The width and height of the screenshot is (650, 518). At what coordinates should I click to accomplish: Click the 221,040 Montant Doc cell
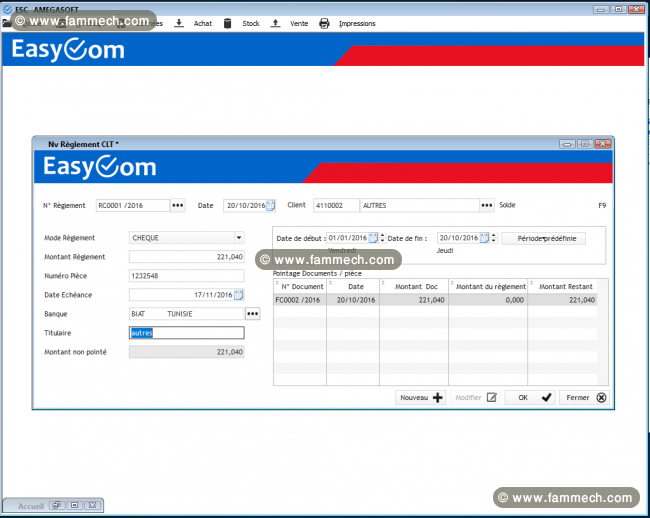coord(414,300)
